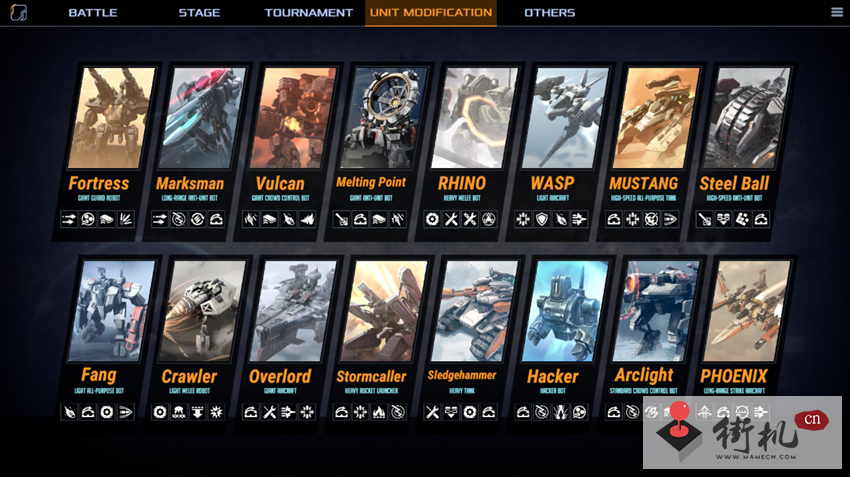This screenshot has width=850, height=477.
Task: Click the fire icon under Stormcaller
Action: pyautogui.click(x=379, y=412)
